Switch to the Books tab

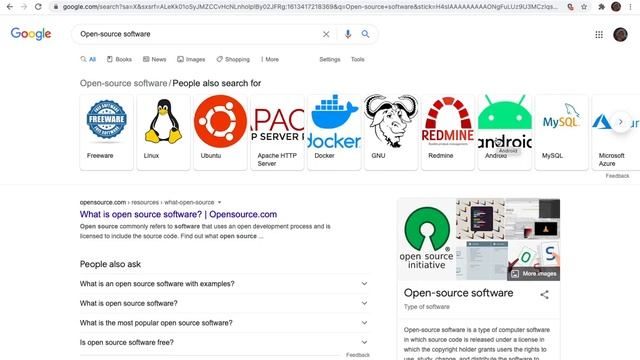click(119, 59)
